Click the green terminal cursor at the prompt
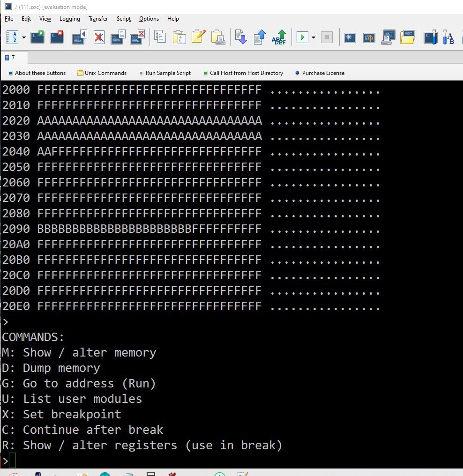The image size is (463, 476). click(13, 461)
